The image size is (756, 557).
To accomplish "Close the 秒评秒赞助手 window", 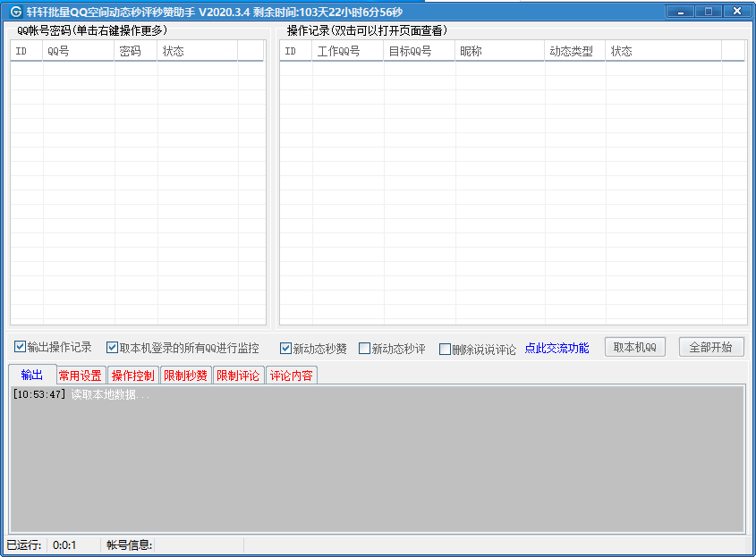I will click(736, 11).
